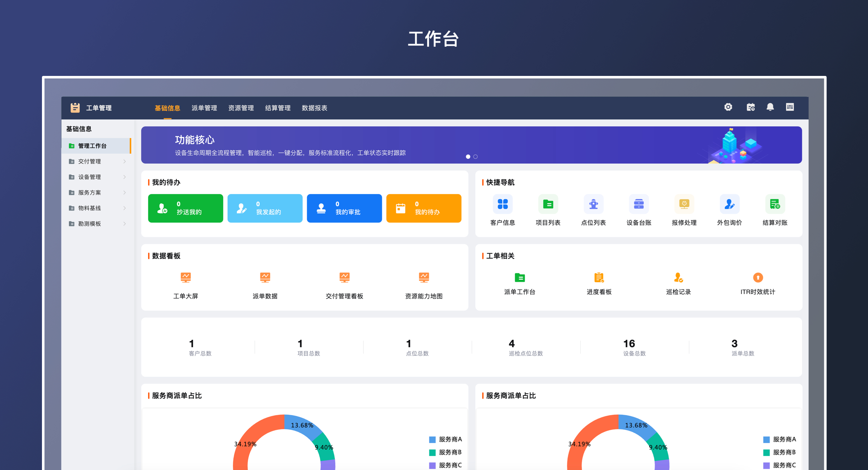Click the 点位列表 icon
Image resolution: width=868 pixels, height=470 pixels.
593,204
